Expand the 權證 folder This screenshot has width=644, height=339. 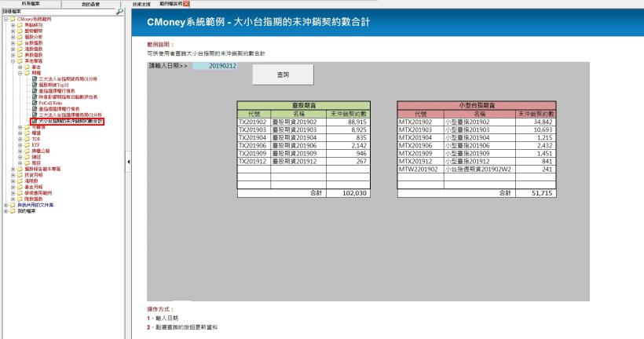click(x=20, y=133)
